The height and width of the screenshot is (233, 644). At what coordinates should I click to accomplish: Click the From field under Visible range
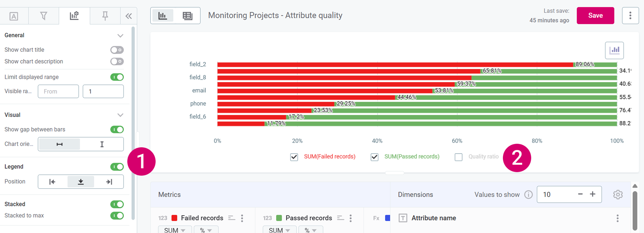(x=58, y=91)
